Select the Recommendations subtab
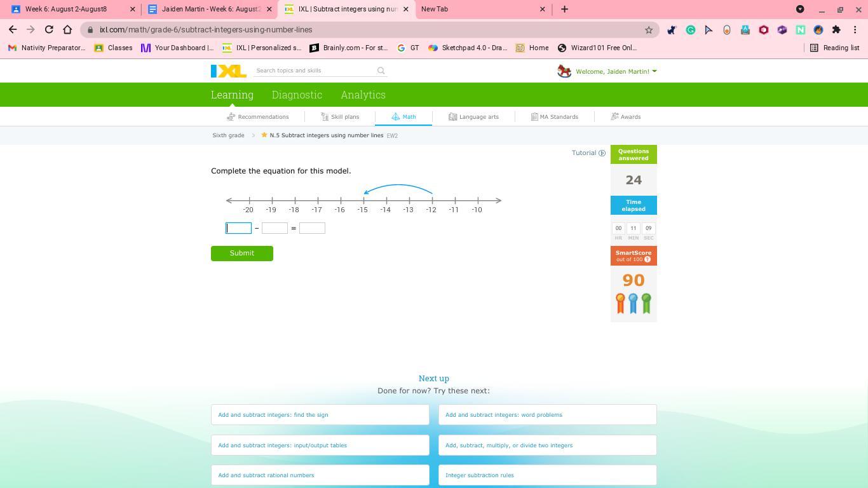 coord(258,117)
